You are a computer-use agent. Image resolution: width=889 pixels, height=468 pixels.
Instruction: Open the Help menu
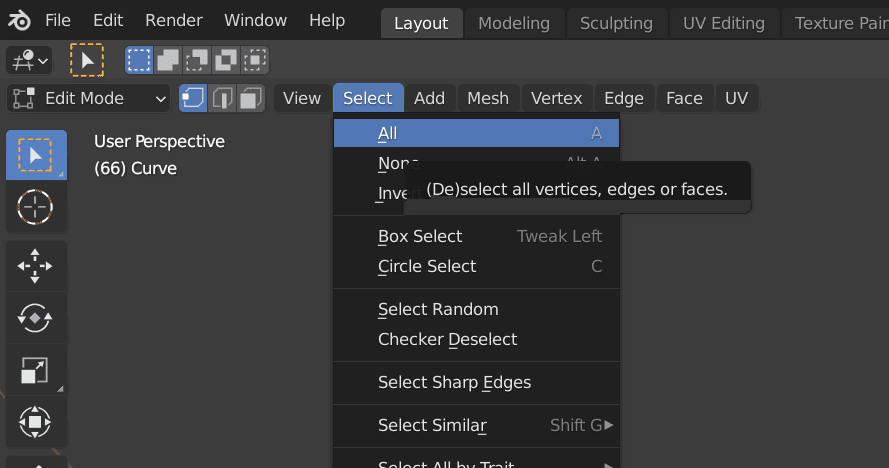pos(327,20)
